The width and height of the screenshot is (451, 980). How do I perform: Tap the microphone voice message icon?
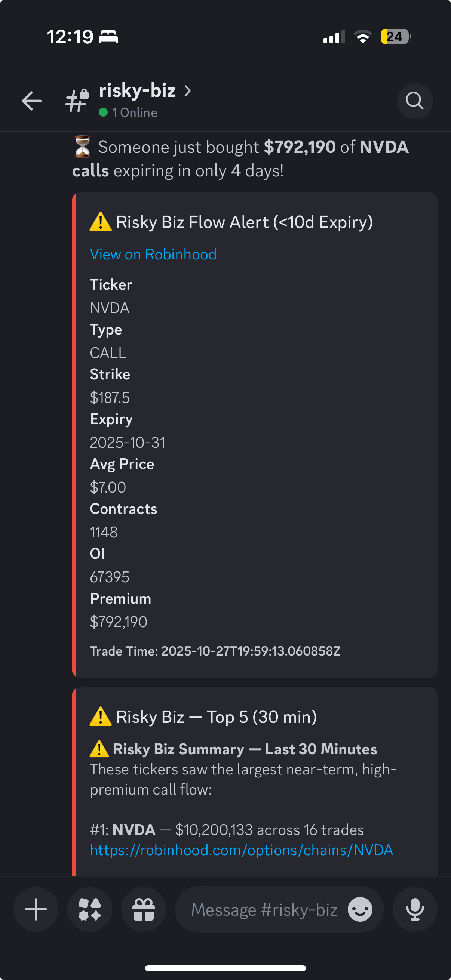click(x=414, y=909)
